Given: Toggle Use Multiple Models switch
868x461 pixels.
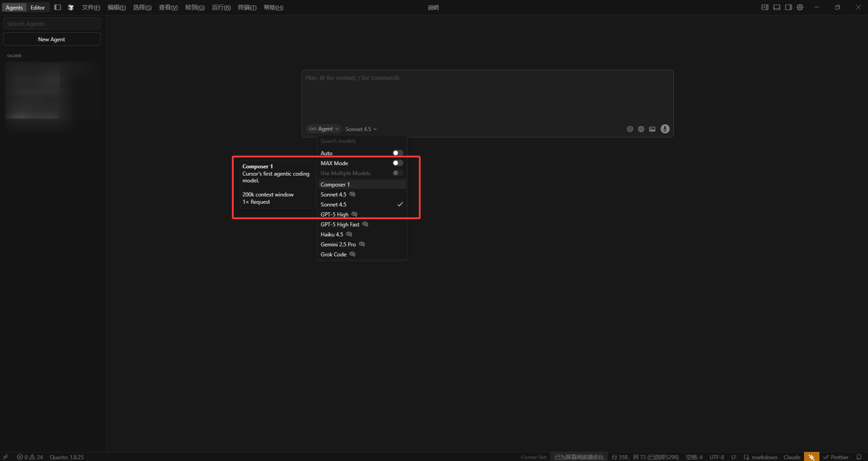Looking at the screenshot, I should pos(398,173).
